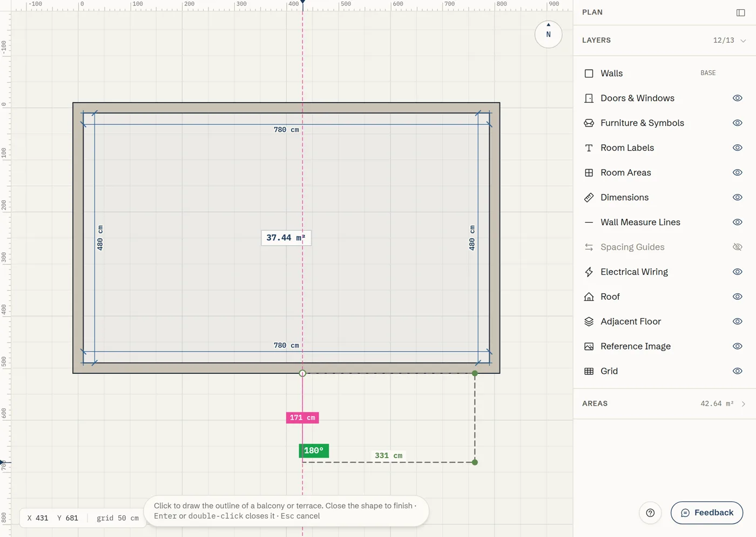Click the north compass indicator
756x537 pixels.
click(x=549, y=34)
